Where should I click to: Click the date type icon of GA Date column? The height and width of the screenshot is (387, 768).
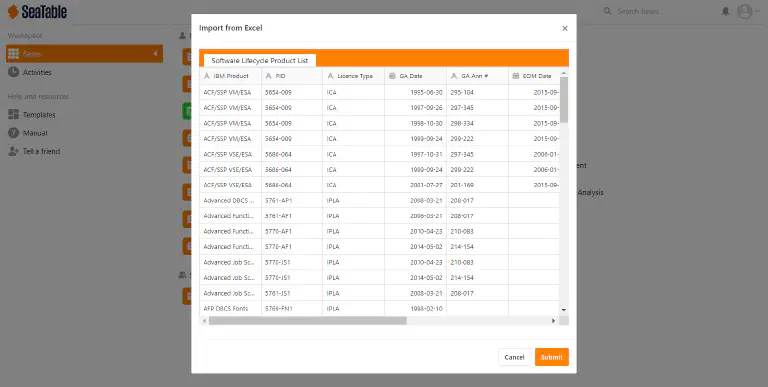click(x=392, y=76)
